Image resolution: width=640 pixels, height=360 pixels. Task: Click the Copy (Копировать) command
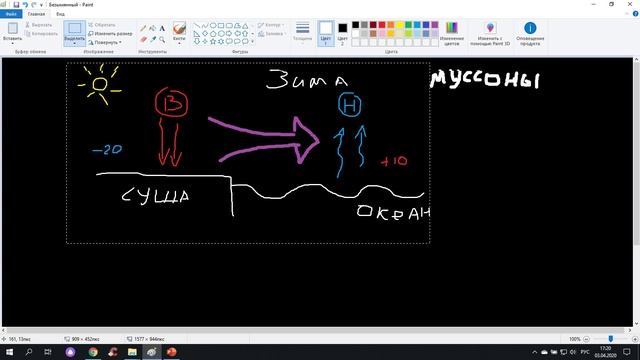[42, 34]
